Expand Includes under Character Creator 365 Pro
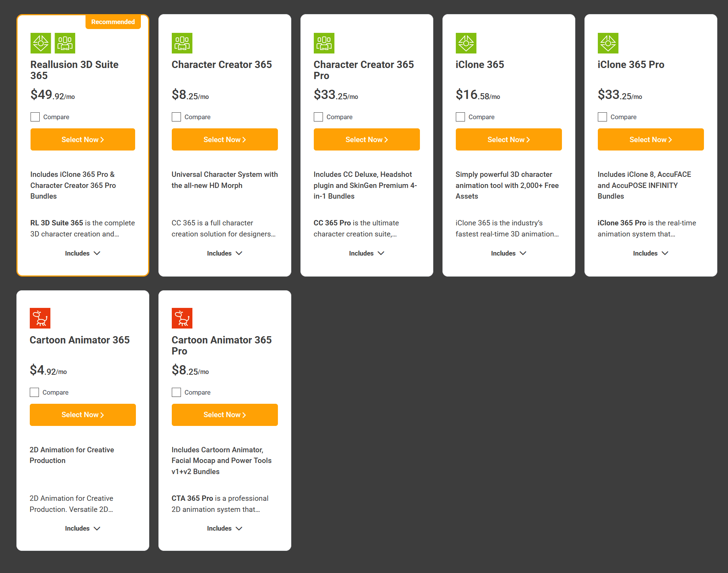728x573 pixels. point(366,253)
